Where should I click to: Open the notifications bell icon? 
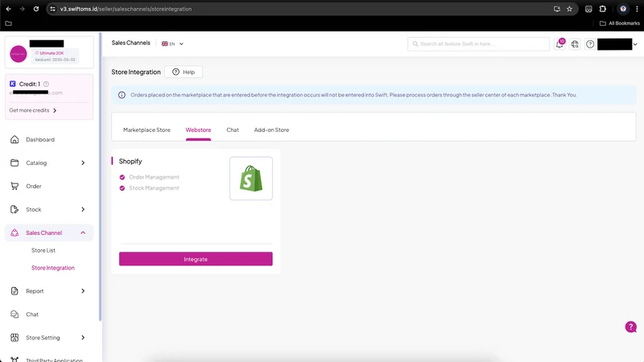[x=559, y=44]
